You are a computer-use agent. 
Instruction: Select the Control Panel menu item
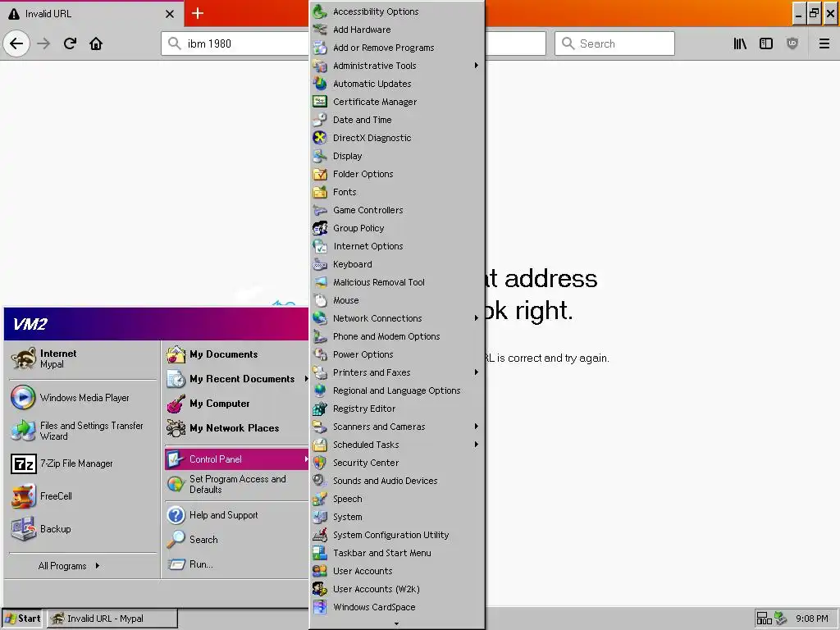[x=236, y=459]
